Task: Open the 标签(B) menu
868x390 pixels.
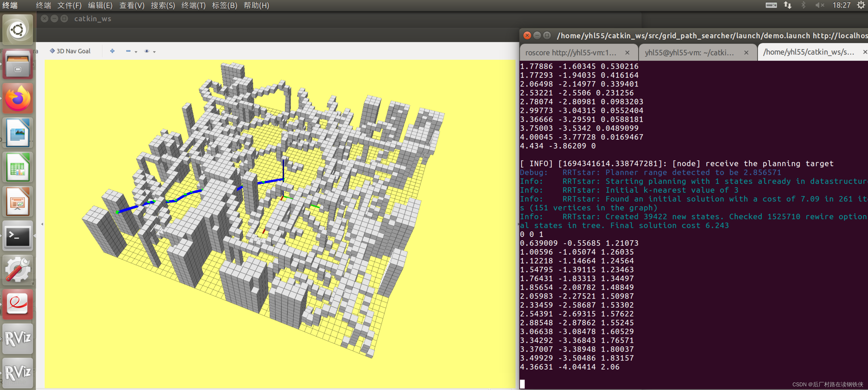Action: point(224,5)
